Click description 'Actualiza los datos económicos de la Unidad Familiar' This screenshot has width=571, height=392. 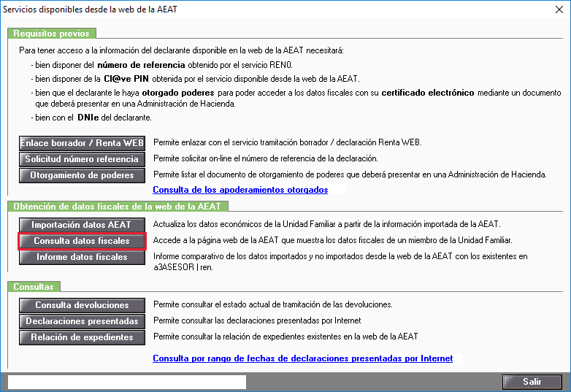tap(326, 224)
